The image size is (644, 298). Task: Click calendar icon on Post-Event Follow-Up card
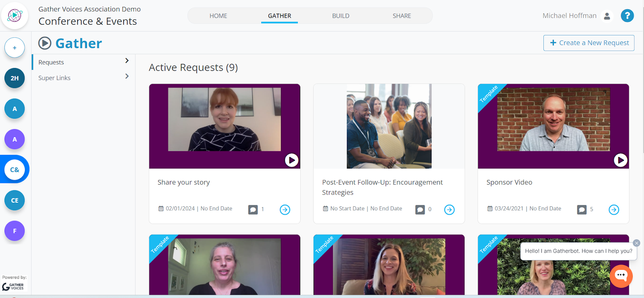tap(325, 208)
